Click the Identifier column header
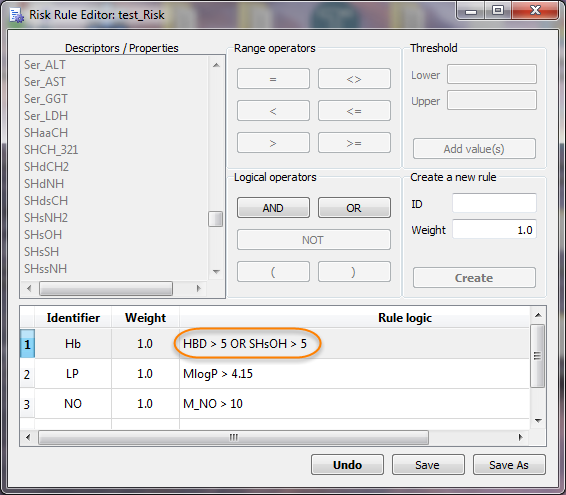Screen dimensions: 566x495 point(73,318)
